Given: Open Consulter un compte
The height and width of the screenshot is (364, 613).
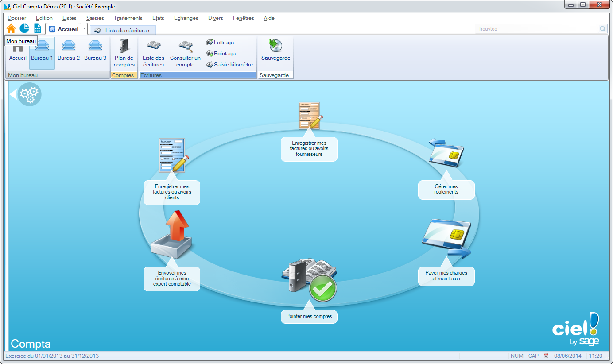Looking at the screenshot, I should click(x=185, y=53).
